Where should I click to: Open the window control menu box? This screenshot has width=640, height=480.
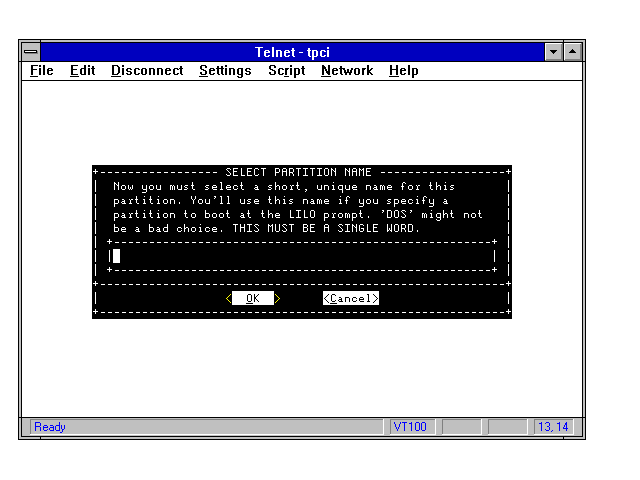click(x=31, y=51)
